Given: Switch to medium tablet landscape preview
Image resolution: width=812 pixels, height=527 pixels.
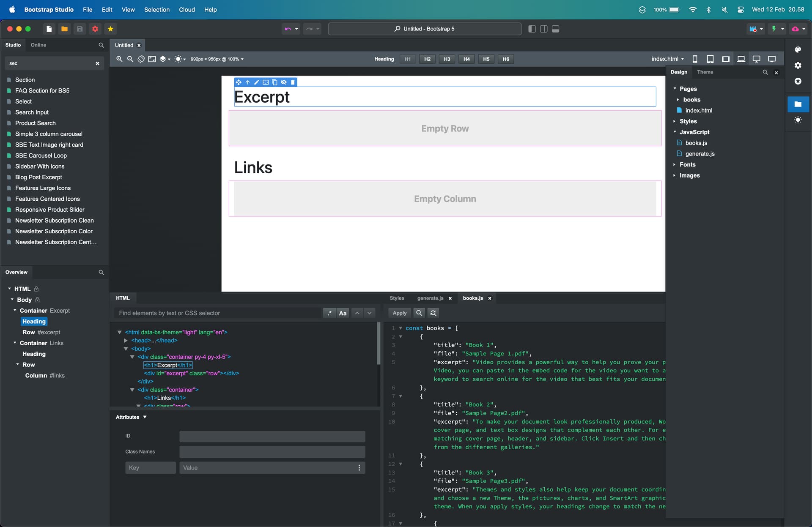Looking at the screenshot, I should 726,59.
